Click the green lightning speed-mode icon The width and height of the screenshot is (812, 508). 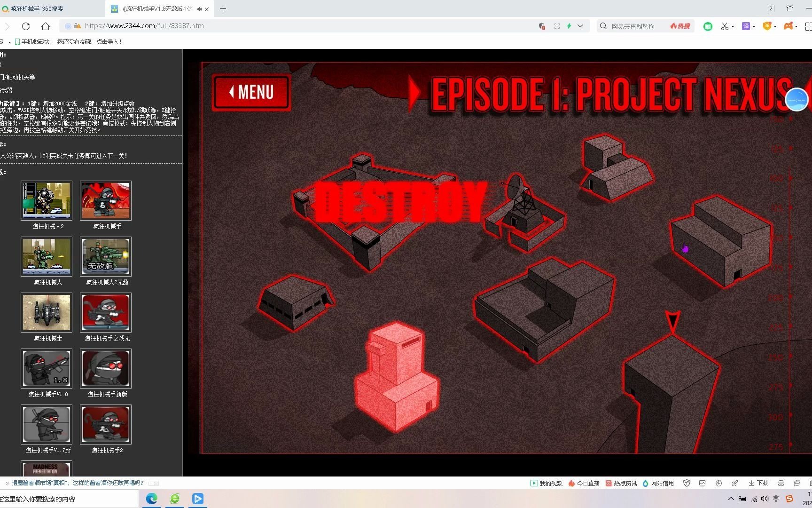[x=569, y=26]
